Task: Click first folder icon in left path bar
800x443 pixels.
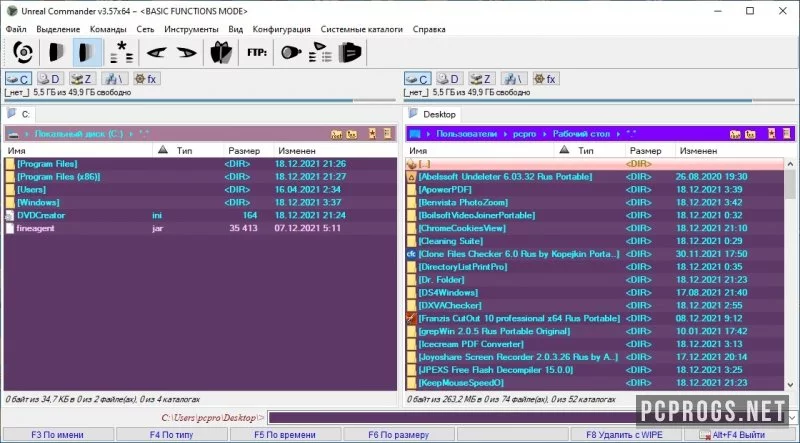Action: click(336, 134)
